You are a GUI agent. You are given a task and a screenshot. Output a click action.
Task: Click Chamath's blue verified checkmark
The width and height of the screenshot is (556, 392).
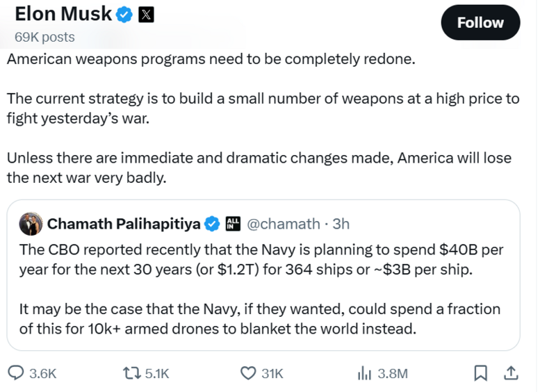point(213,224)
